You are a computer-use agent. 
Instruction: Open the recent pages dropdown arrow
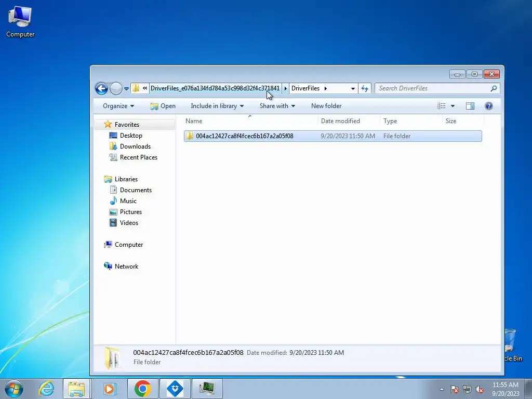coord(126,88)
